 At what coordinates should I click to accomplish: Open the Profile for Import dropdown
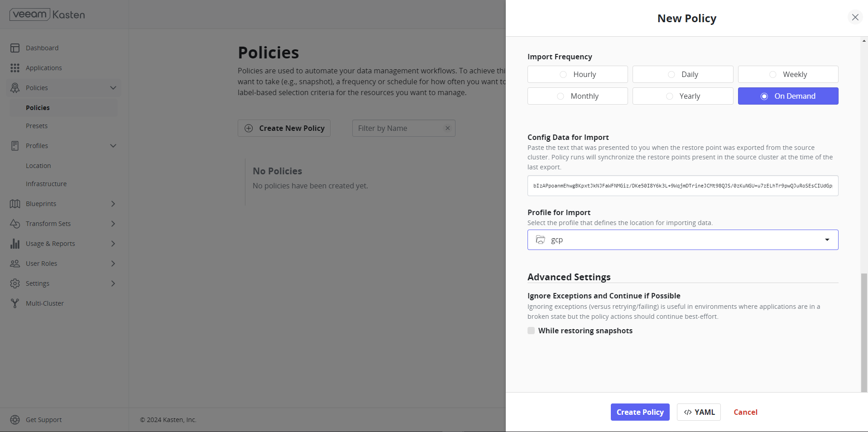pos(682,240)
